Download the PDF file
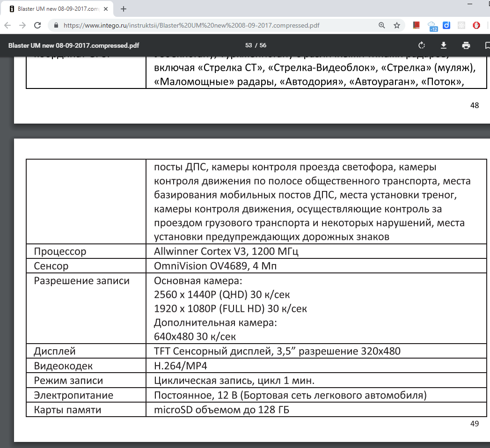 point(444,45)
